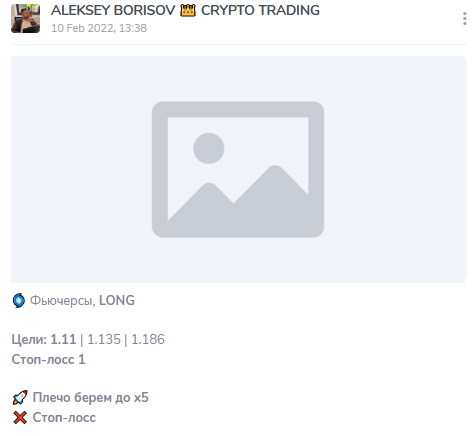Open the three-dot post options menu

[x=465, y=18]
